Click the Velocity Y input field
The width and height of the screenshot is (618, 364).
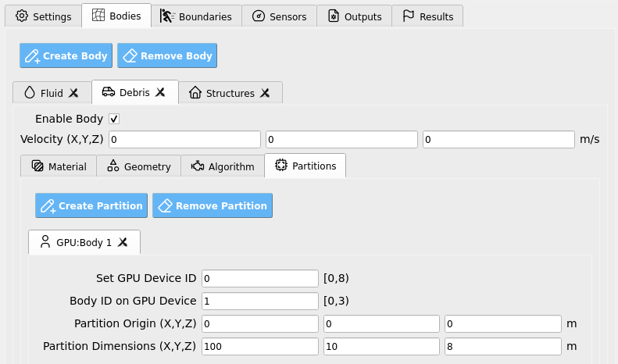(x=341, y=140)
